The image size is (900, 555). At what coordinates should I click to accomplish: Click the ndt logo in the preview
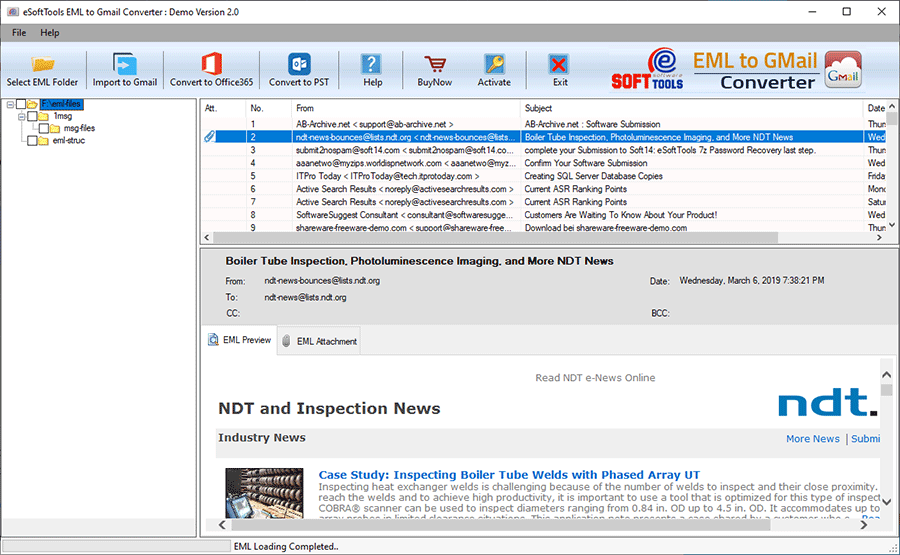coord(827,402)
